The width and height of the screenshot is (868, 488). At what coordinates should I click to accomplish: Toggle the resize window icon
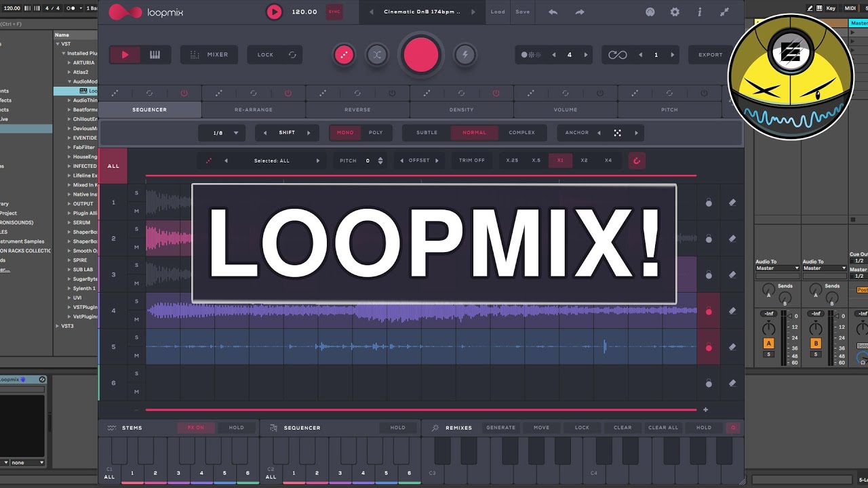tap(724, 12)
